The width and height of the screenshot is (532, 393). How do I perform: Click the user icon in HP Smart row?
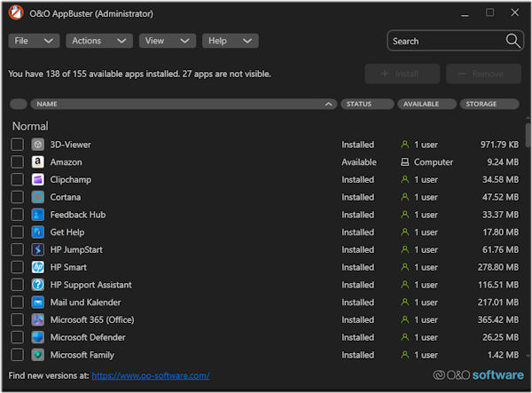[404, 267]
